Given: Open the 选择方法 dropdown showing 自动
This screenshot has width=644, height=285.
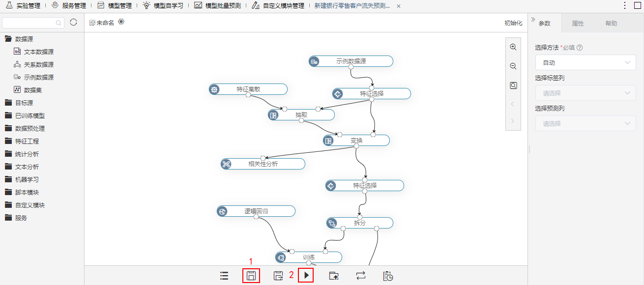Looking at the screenshot, I should 585,63.
